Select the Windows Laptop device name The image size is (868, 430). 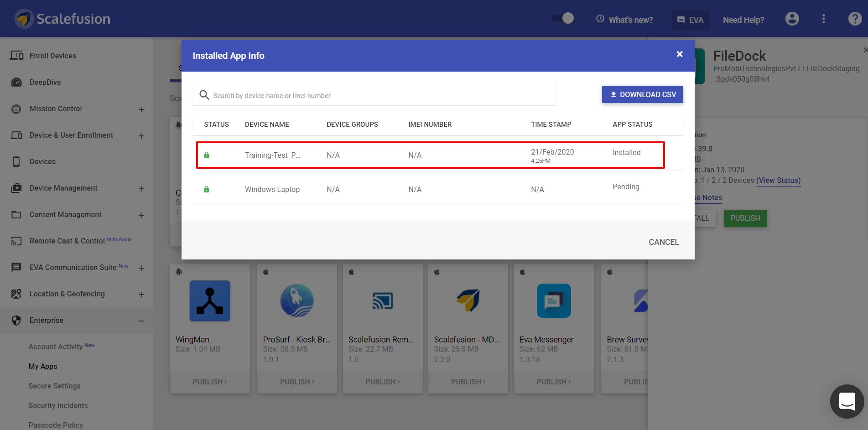(272, 189)
